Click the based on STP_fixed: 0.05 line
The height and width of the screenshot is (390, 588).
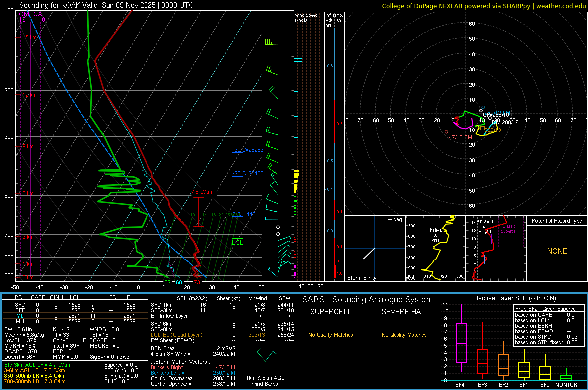(546, 342)
